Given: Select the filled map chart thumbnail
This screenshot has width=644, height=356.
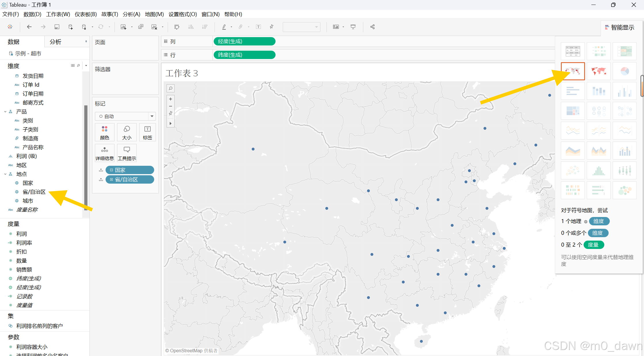Looking at the screenshot, I should pos(599,71).
